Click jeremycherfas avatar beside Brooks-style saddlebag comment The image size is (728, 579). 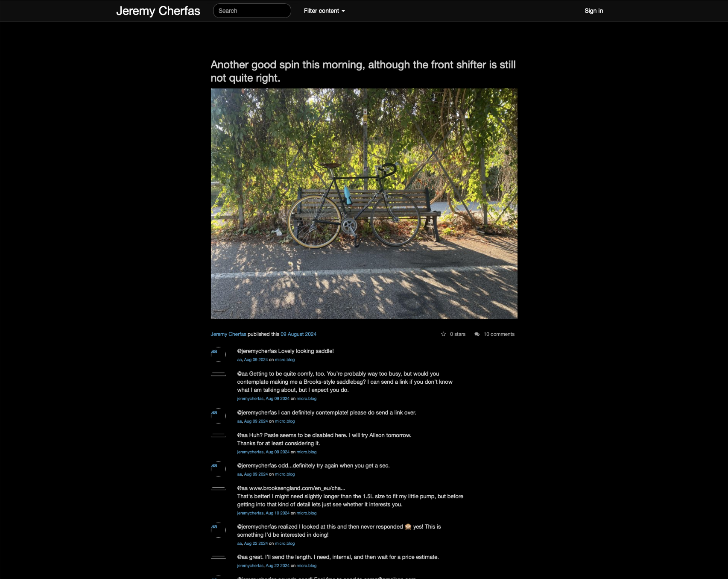tap(218, 374)
